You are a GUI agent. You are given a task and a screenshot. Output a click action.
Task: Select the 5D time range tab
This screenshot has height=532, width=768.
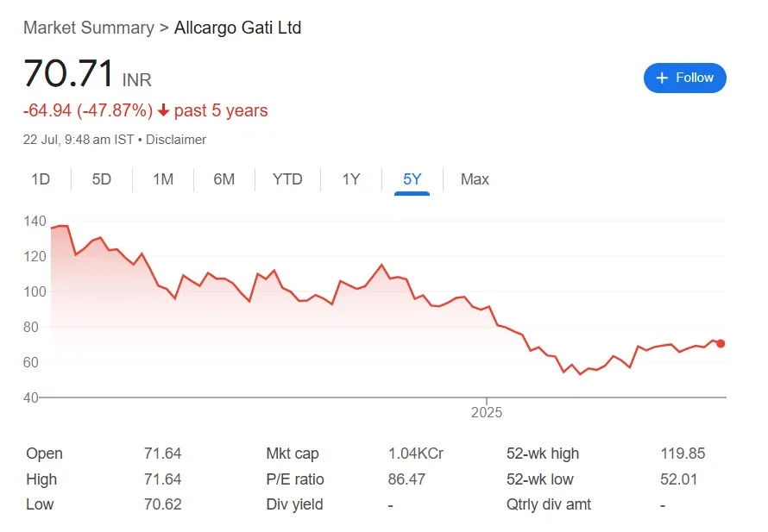(x=101, y=179)
